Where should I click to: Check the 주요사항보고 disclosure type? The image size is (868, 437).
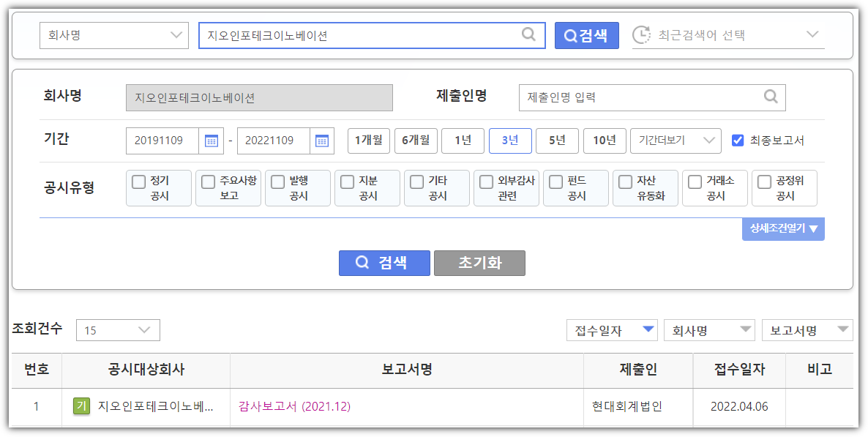coord(208,181)
